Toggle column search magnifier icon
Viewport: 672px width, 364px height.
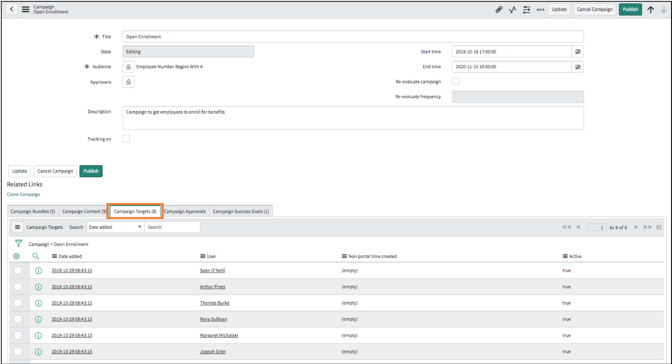[x=36, y=256]
